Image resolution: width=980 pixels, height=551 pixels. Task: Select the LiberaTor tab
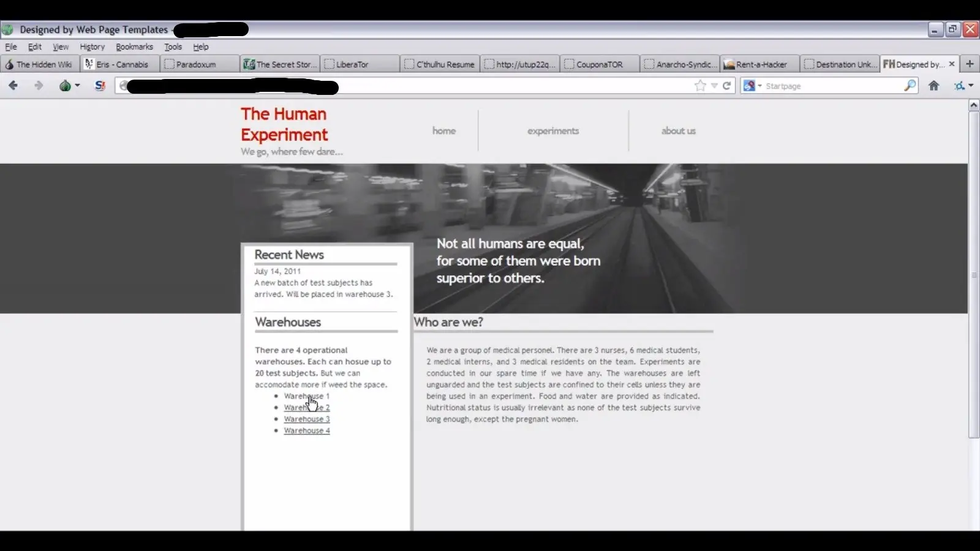click(360, 64)
